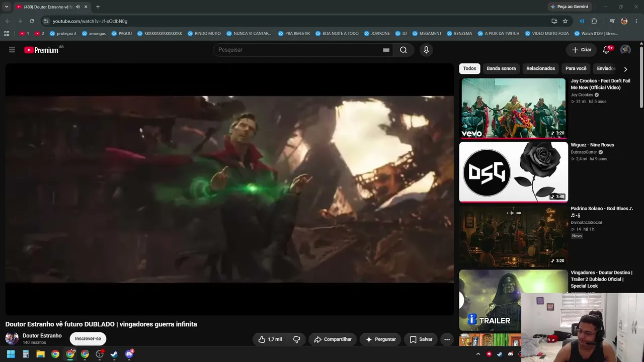The width and height of the screenshot is (644, 362).
Task: Open the Doutor Destino trailer thumbnail
Action: click(513, 300)
